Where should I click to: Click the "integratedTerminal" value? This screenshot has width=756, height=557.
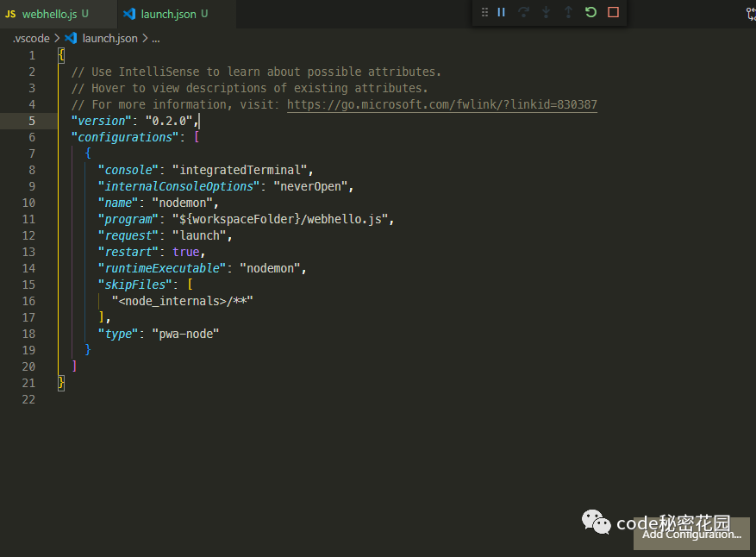click(240, 170)
